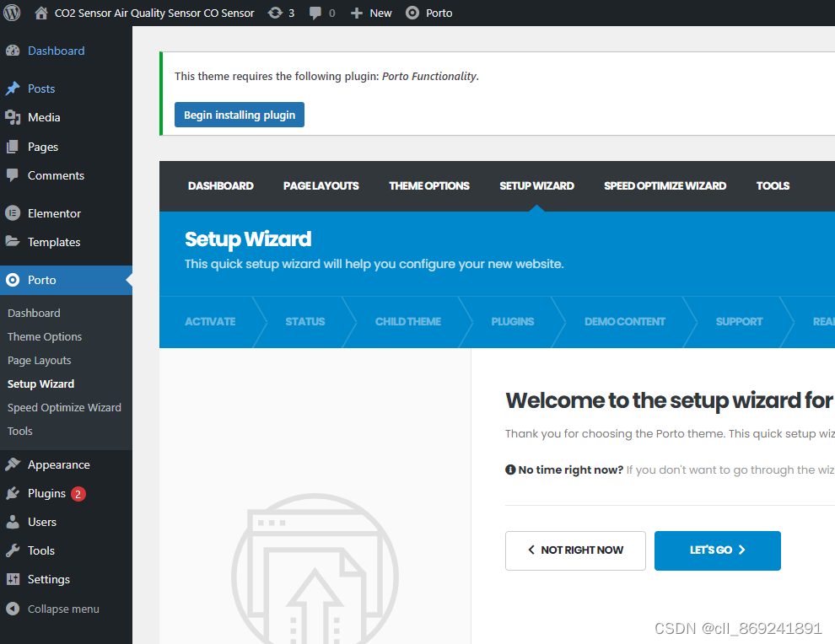Open PAGE LAYOUTS tab
Screen dimensions: 835x644
click(x=321, y=185)
